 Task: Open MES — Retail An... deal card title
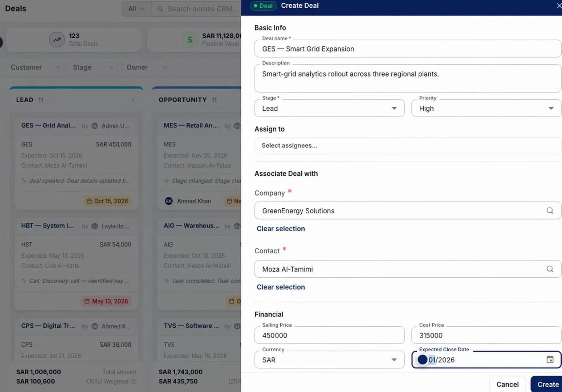[191, 126]
